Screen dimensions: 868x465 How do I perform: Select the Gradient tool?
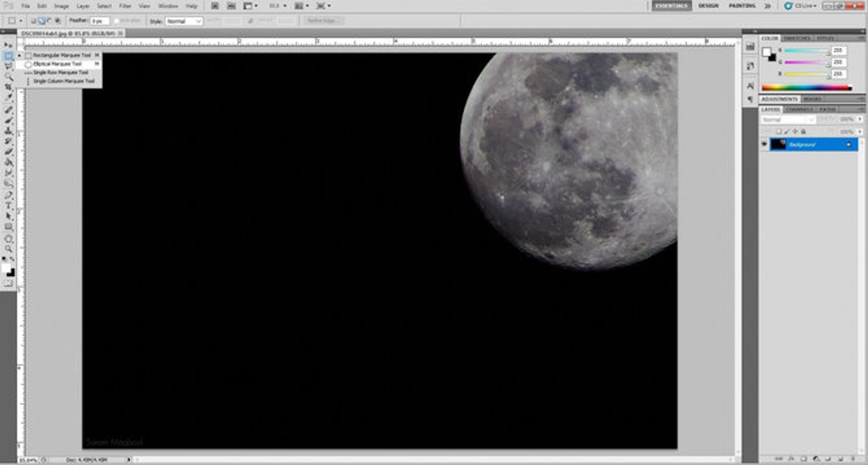pyautogui.click(x=8, y=162)
